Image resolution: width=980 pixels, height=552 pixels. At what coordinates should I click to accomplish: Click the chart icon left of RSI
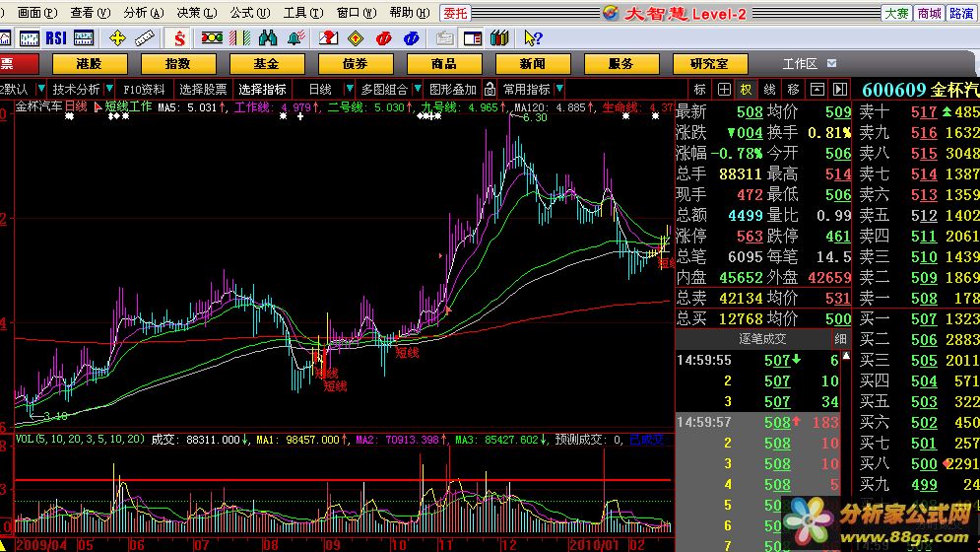(29, 38)
